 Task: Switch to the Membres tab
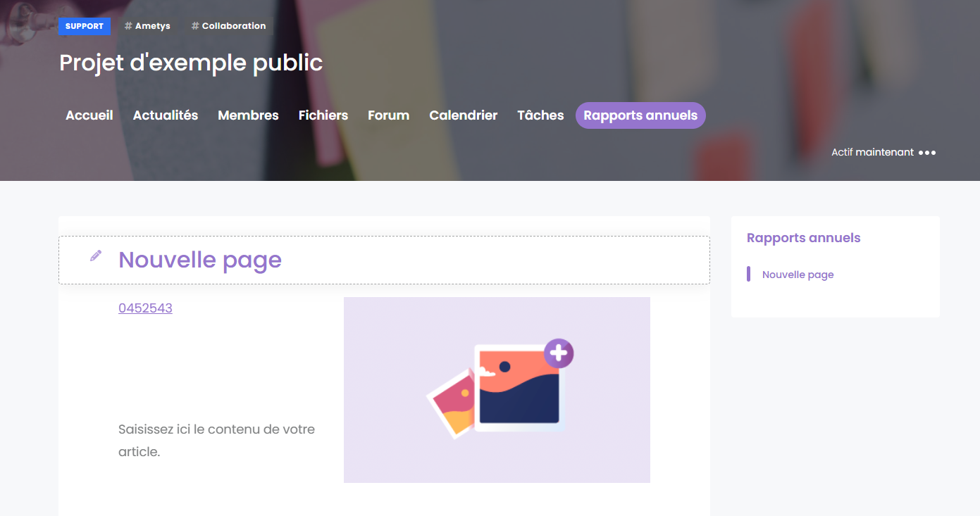click(248, 115)
